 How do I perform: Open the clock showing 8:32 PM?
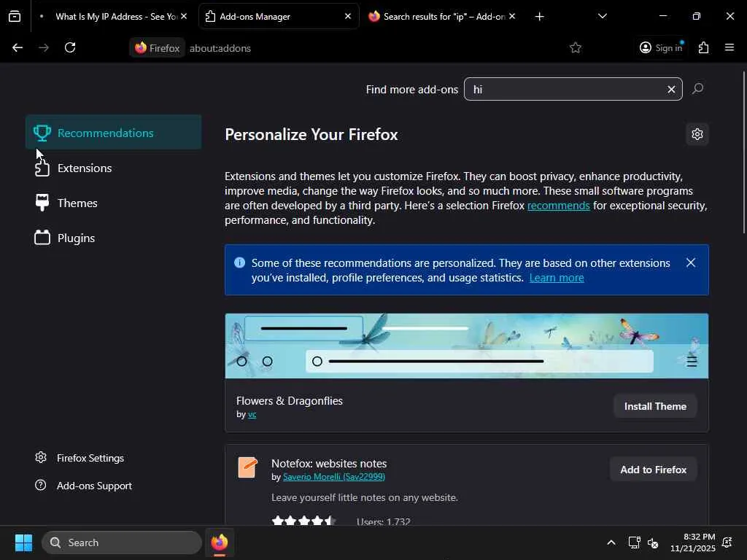point(693,542)
